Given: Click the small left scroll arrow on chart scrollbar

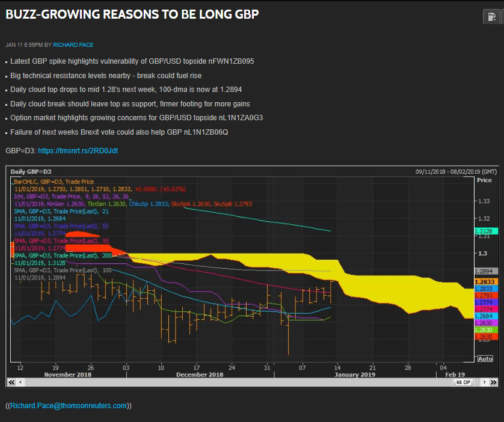Looking at the screenshot, I should coord(20,382).
